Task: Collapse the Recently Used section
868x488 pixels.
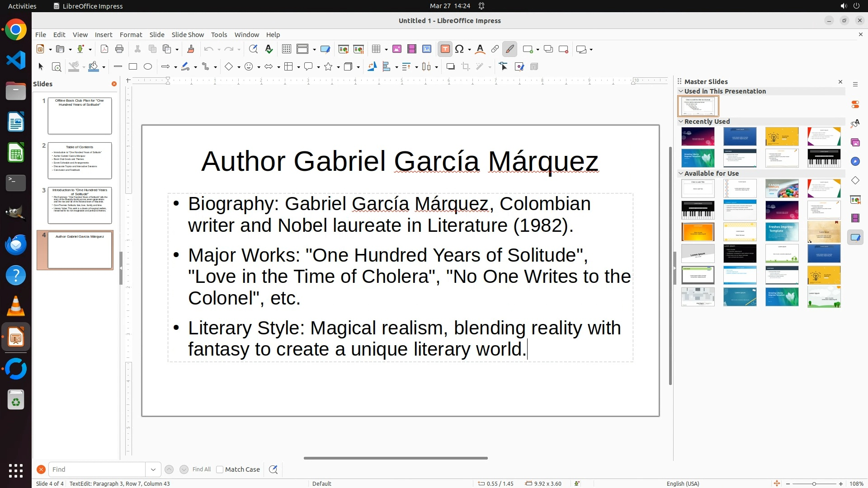Action: click(681, 122)
